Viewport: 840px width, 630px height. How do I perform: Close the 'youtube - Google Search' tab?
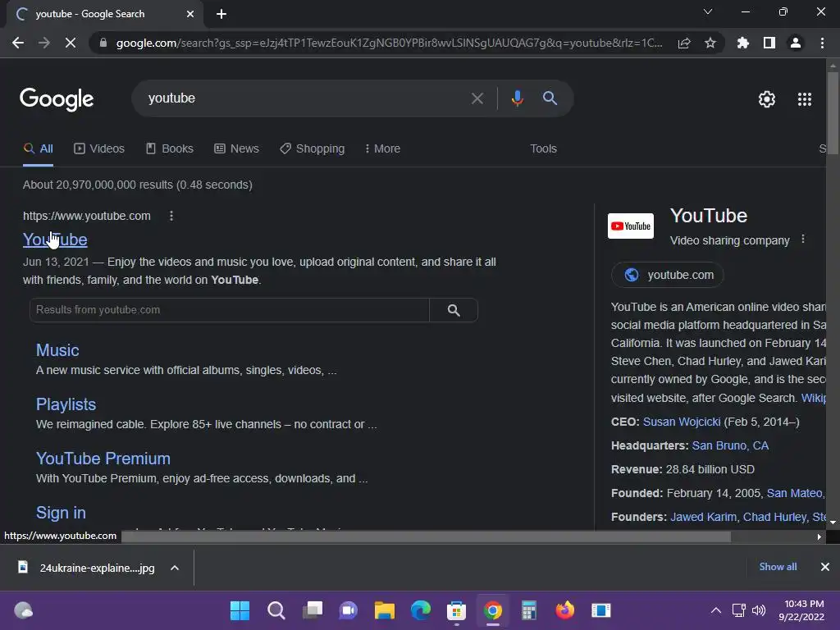tap(190, 14)
